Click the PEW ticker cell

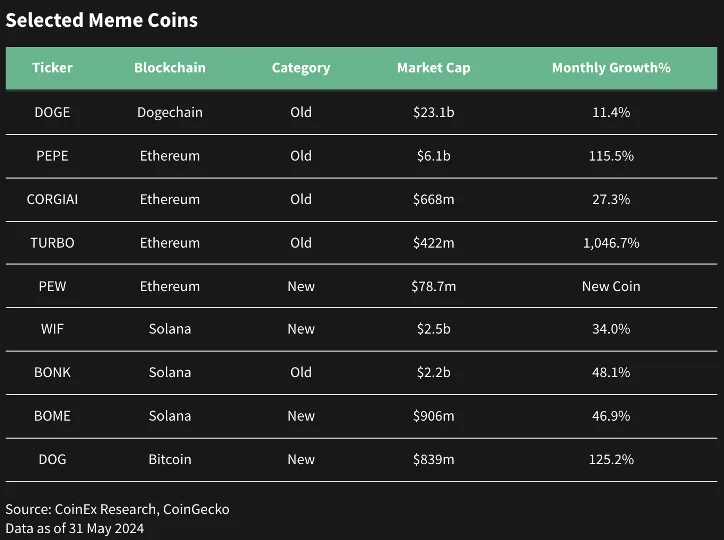pyautogui.click(x=52, y=286)
